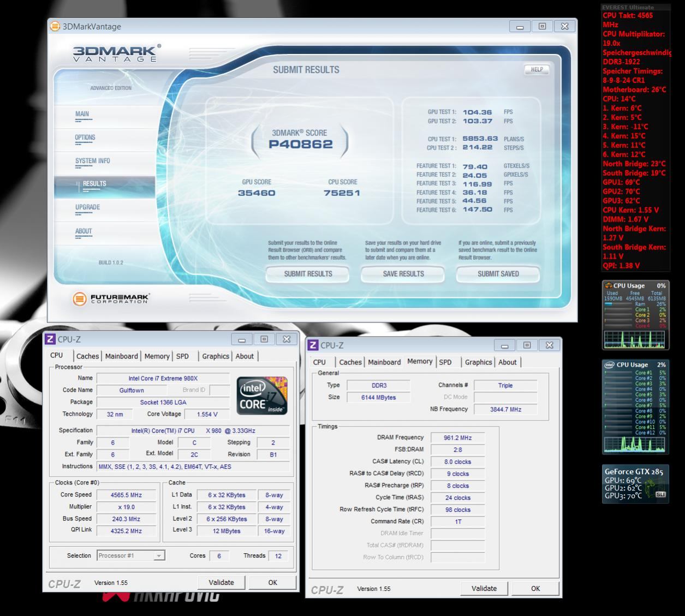685x616 pixels.
Task: Switch to Memory tab in left CPU-Z window
Action: [x=157, y=356]
